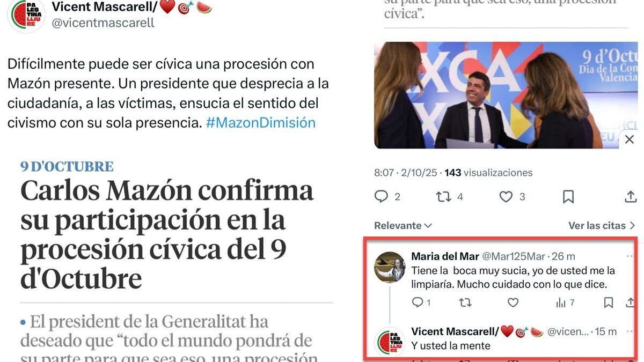Reply to Maria del Mar's comment

tap(421, 302)
